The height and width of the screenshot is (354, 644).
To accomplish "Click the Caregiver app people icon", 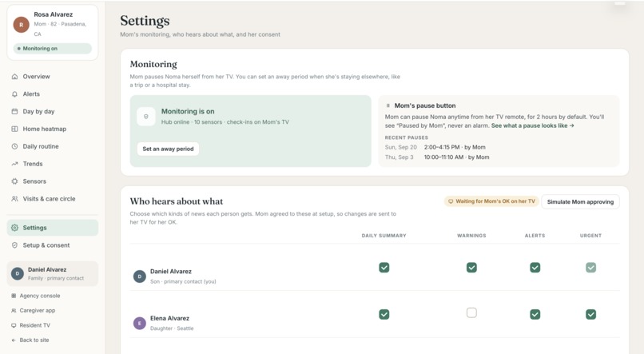I will tap(14, 311).
